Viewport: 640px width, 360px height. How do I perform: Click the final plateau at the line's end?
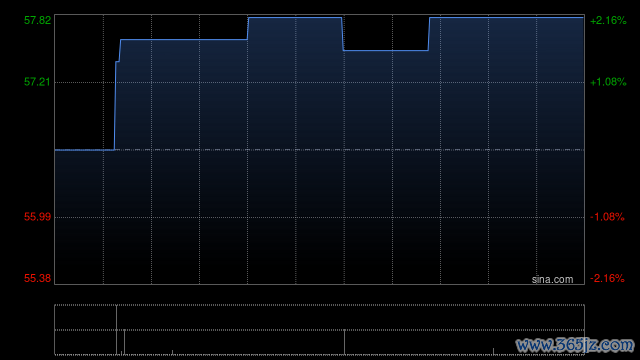point(506,18)
